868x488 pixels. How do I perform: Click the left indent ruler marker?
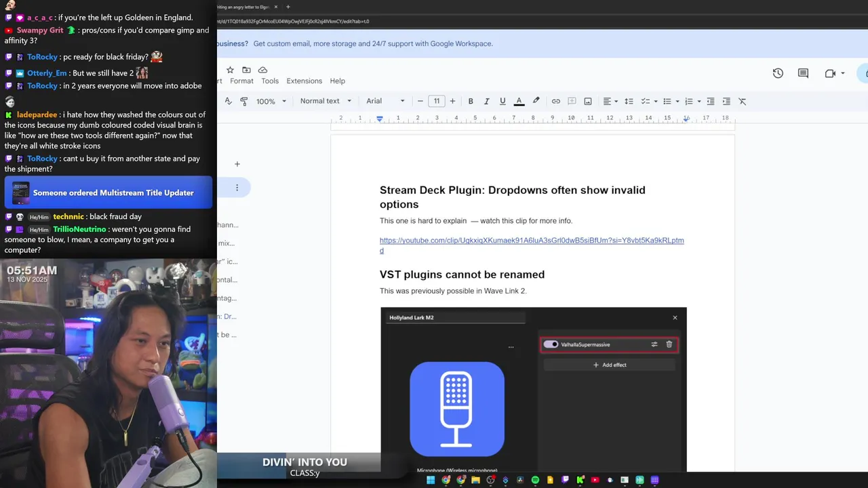380,119
